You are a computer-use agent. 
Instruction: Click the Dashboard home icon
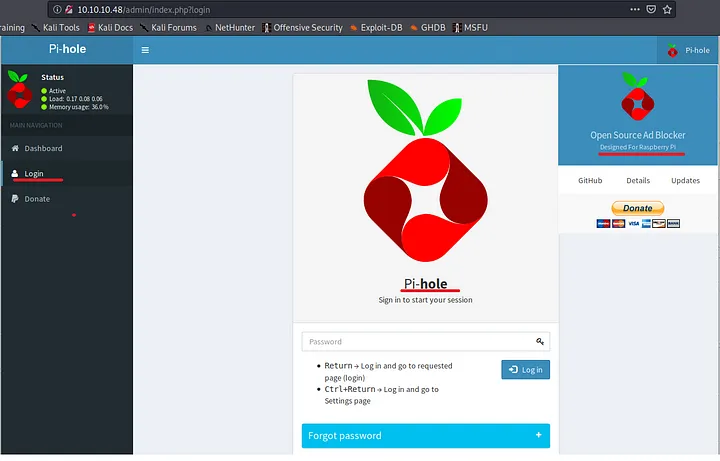coord(14,148)
